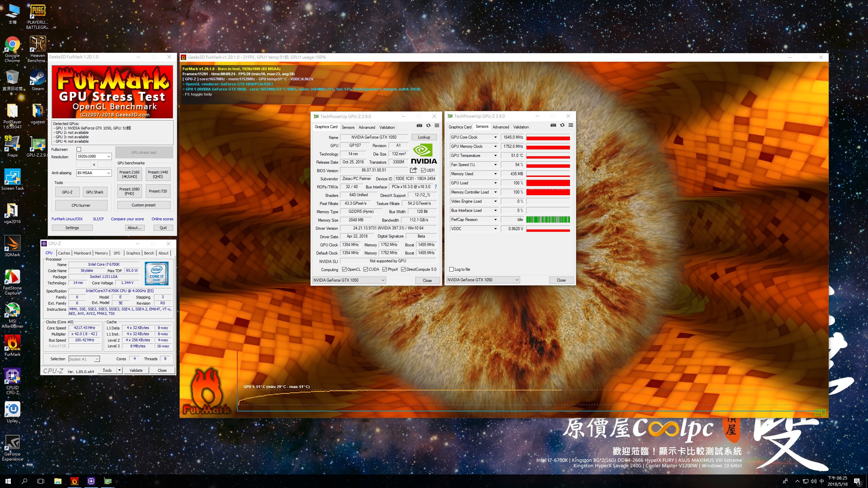868x488 pixels.
Task: Click the PerfCap Reason green graph
Action: pos(548,220)
